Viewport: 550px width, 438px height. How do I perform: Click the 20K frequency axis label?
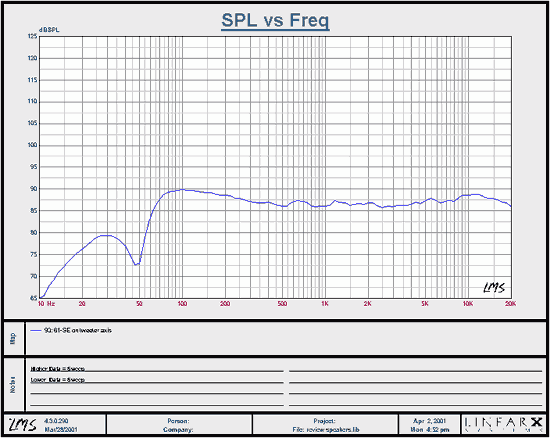click(510, 304)
